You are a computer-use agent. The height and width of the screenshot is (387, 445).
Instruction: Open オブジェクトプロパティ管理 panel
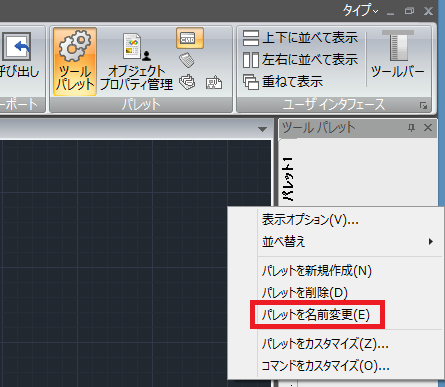[x=137, y=62]
